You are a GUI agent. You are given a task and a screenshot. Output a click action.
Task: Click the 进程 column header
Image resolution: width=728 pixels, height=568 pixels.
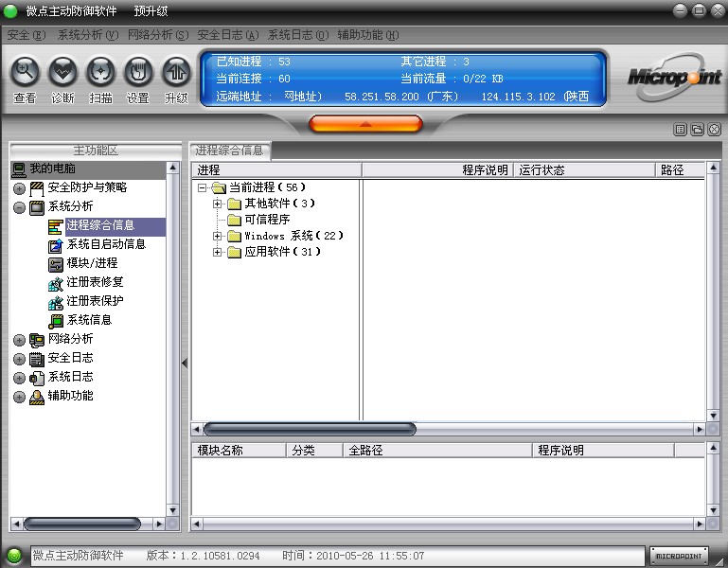[x=276, y=170]
